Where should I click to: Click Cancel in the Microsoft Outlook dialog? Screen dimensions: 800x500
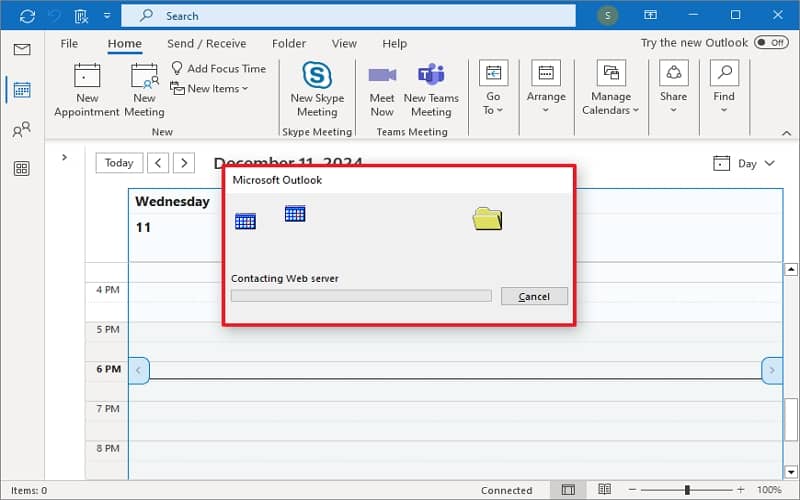(534, 296)
